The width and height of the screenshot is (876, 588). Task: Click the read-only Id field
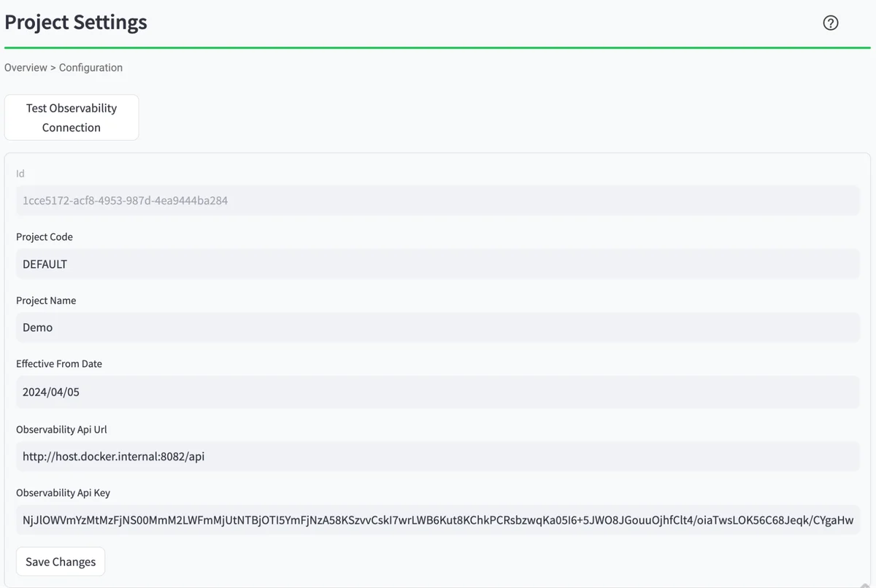tap(438, 200)
